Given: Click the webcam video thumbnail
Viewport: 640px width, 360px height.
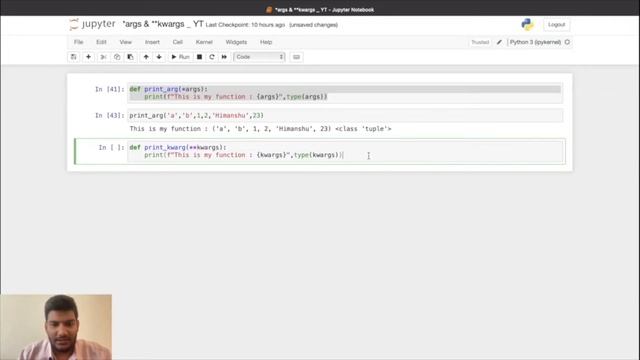Looking at the screenshot, I should point(56,327).
